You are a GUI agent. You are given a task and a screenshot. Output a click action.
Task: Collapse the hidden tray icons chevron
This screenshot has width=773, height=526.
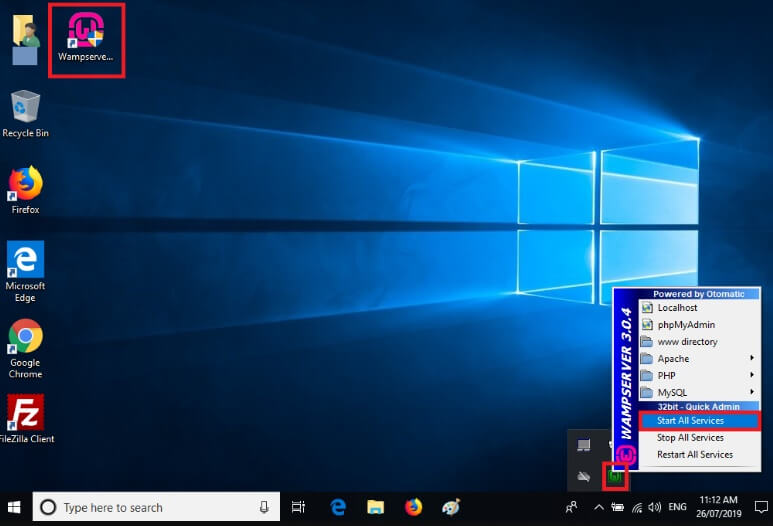pyautogui.click(x=598, y=507)
